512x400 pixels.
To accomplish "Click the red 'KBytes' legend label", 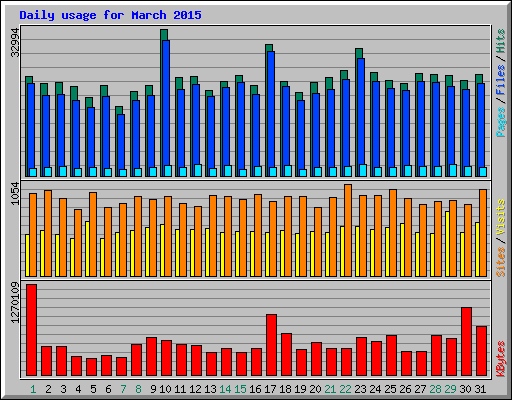I will [500, 359].
